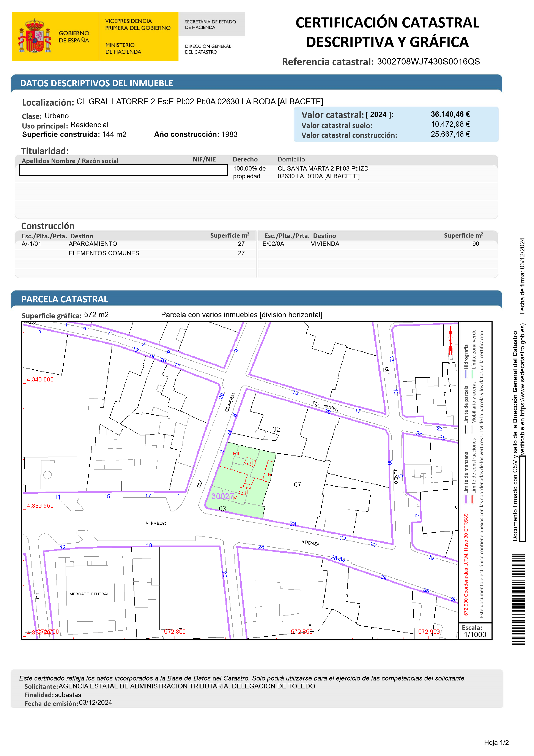The height and width of the screenshot is (756, 534).
Task: Click the oval fountain symbol on map
Action: pyautogui.click(x=47, y=474)
